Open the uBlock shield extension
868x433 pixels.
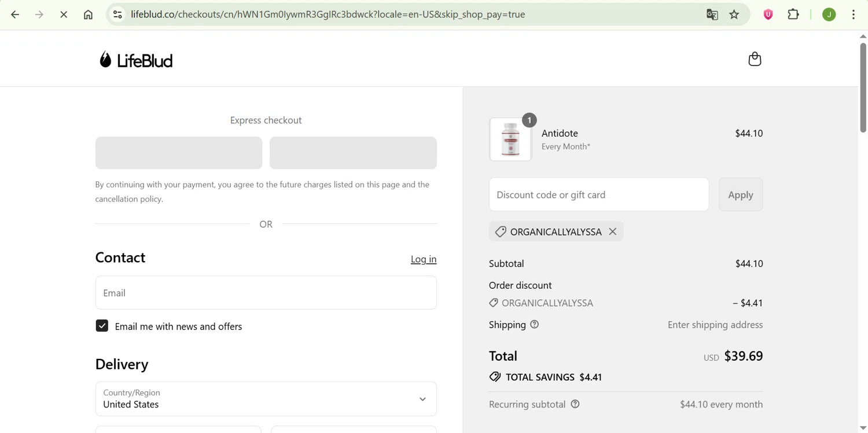[768, 14]
